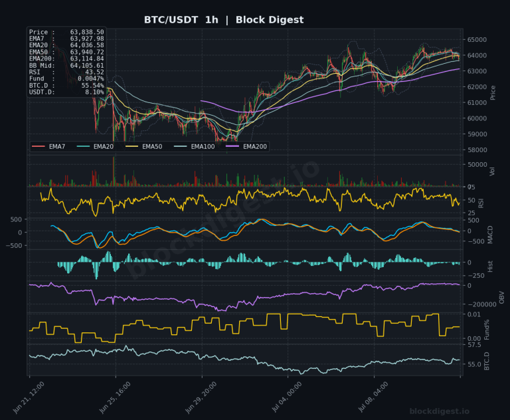This screenshot has width=510, height=420.
Task: Click the Fund% 0.01 axis tick
Action: click(473, 314)
